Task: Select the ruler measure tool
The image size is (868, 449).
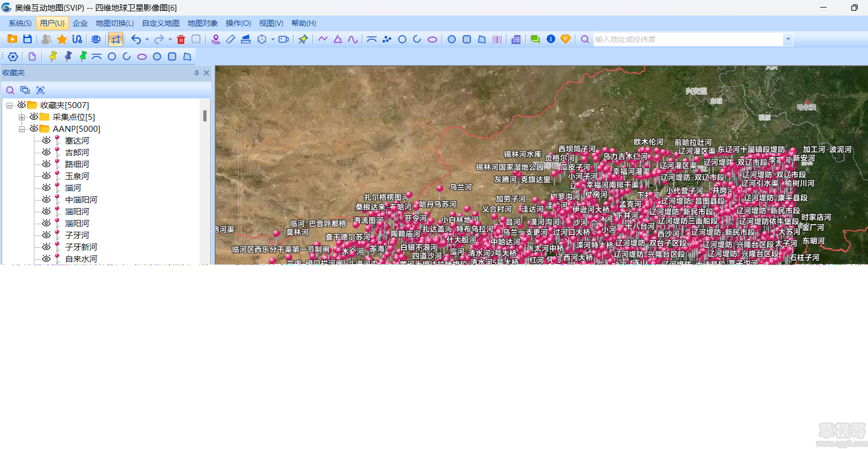Action: 231,39
